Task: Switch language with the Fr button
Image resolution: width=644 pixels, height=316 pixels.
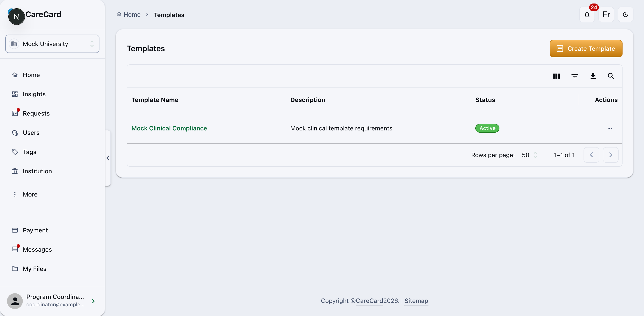Action: 606,14
